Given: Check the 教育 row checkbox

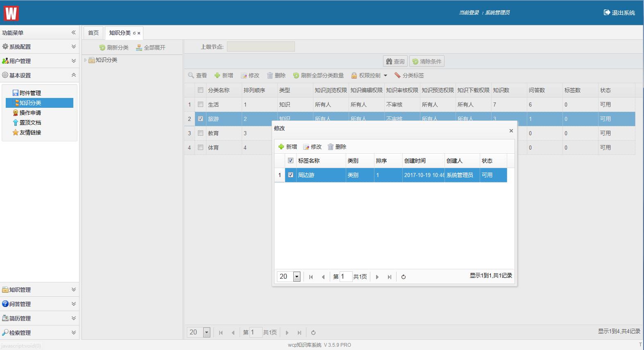Looking at the screenshot, I should (200, 133).
